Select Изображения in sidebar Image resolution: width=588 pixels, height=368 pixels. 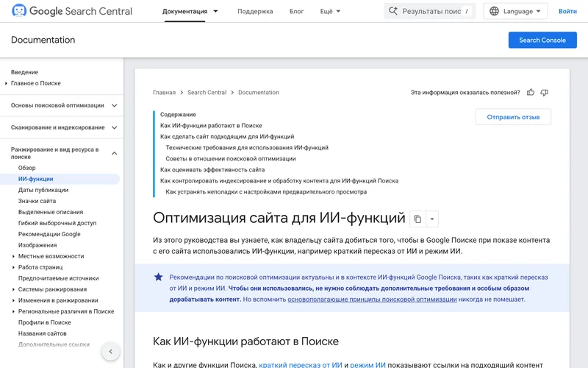[x=37, y=245]
